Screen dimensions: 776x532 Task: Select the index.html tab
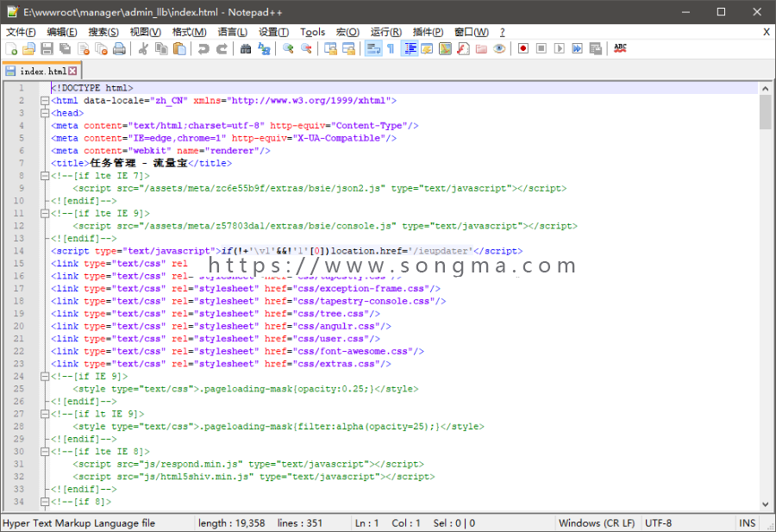(x=41, y=72)
